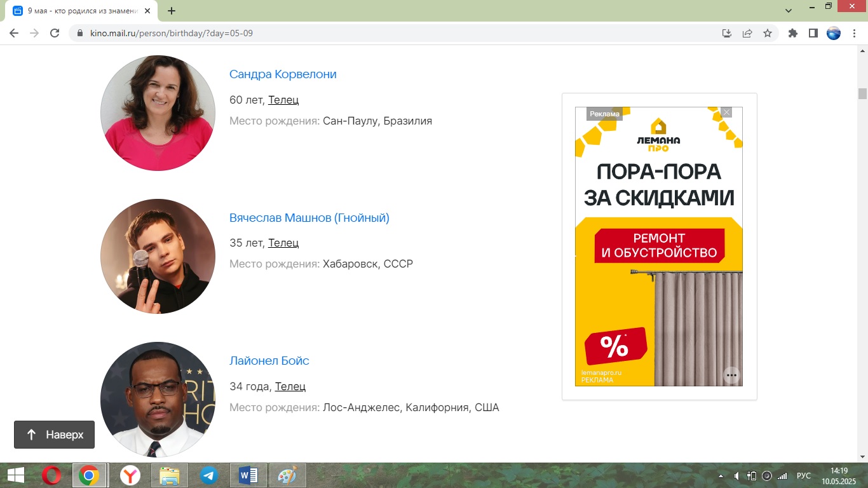Bookmark this page with the star icon
Screen dimensions: 868x488
768,33
